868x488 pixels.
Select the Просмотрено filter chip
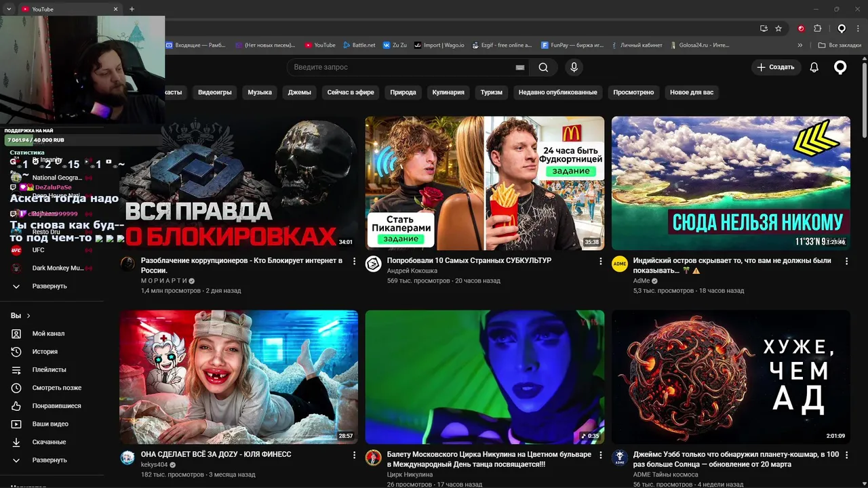[633, 92]
